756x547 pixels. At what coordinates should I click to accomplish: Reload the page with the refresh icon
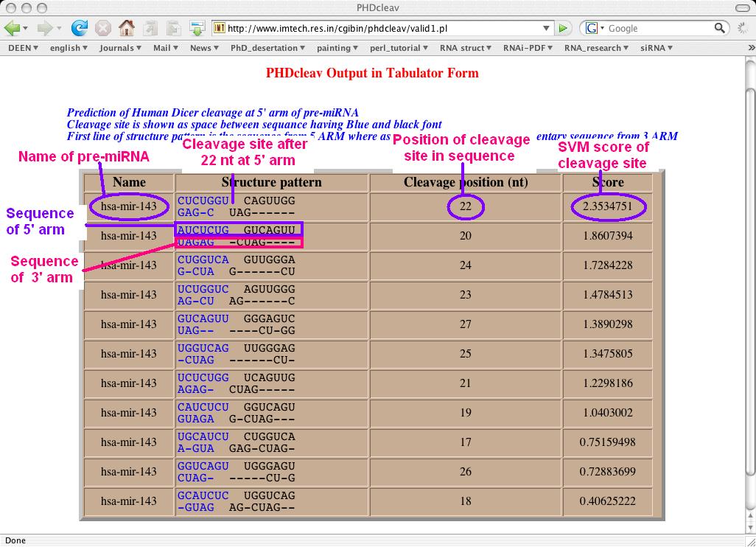79,28
